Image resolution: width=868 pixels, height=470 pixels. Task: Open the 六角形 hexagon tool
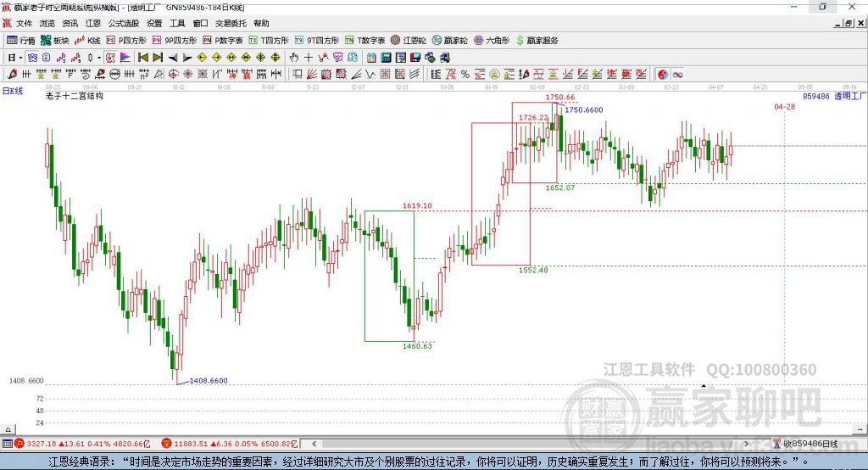492,41
